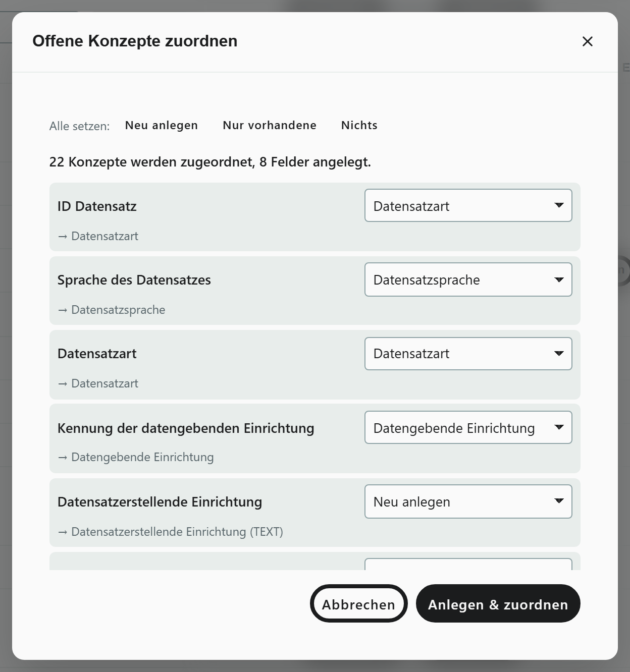Open dropdown in the Datensatzart row

(x=468, y=354)
